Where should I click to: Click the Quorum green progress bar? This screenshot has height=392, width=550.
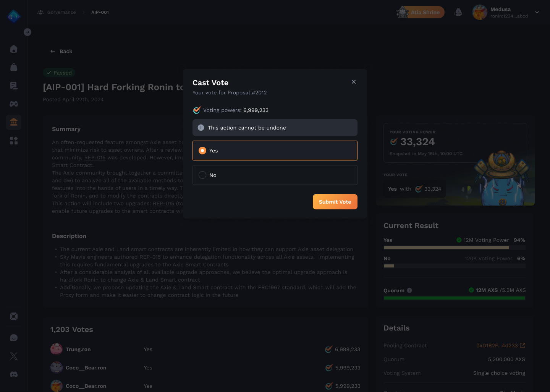(455, 298)
